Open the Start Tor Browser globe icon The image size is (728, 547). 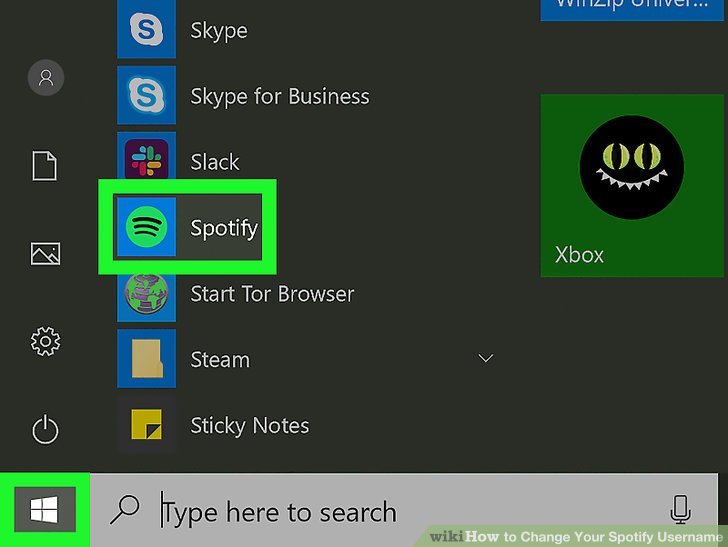tap(146, 293)
